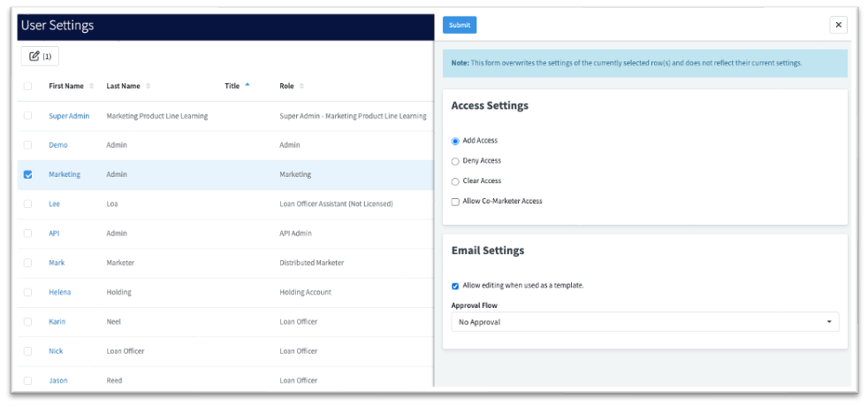
Task: Check the Demo Admin row checkbox
Action: (x=27, y=144)
